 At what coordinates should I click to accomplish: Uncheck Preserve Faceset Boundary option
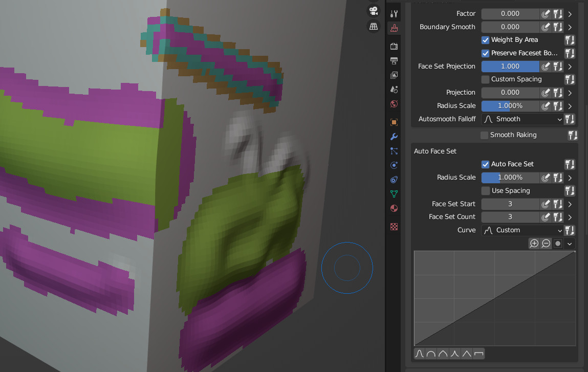[x=485, y=53]
